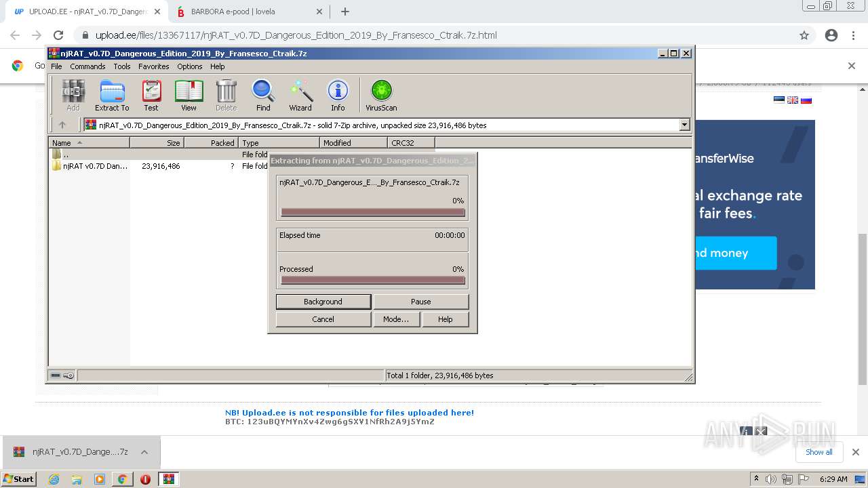
Task: Click the file extraction progress bar
Action: click(372, 213)
